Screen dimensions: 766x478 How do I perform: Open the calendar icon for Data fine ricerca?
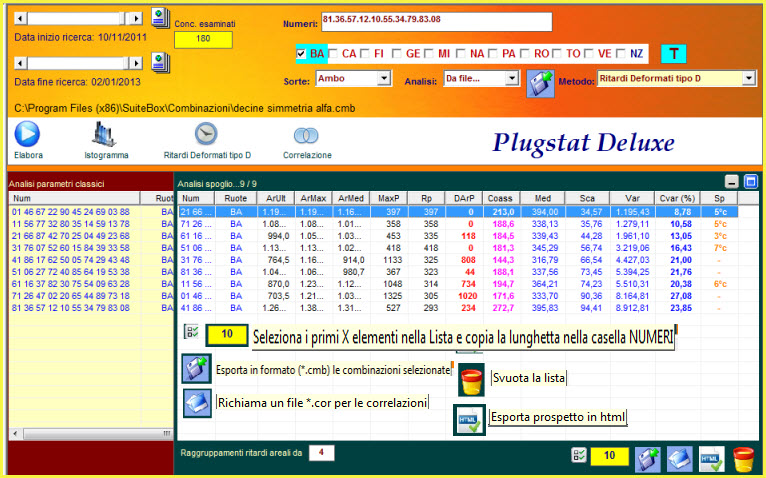click(160, 63)
